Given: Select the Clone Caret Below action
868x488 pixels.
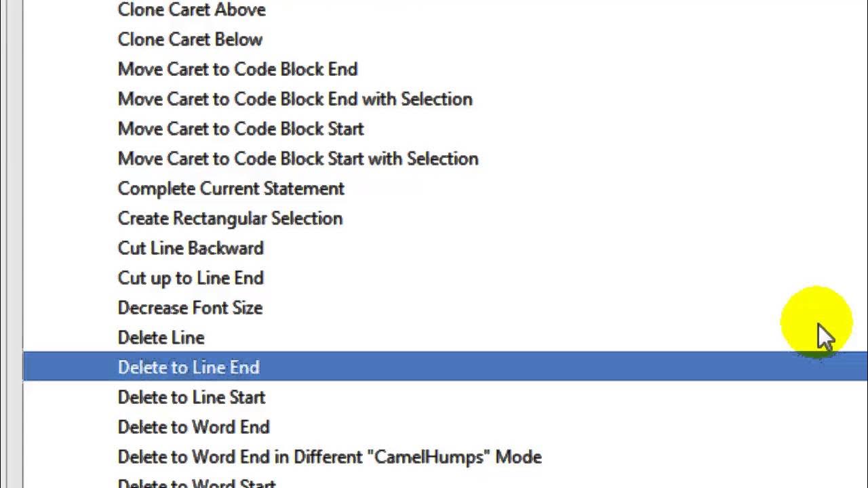Looking at the screenshot, I should pos(190,39).
